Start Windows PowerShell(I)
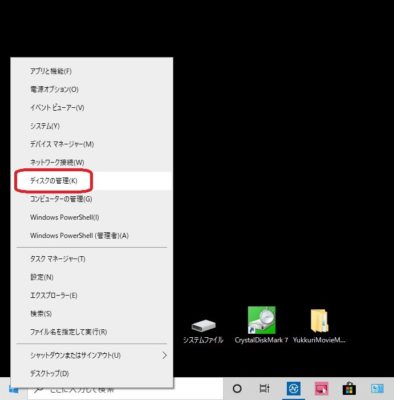394x400 pixels. click(x=92, y=217)
